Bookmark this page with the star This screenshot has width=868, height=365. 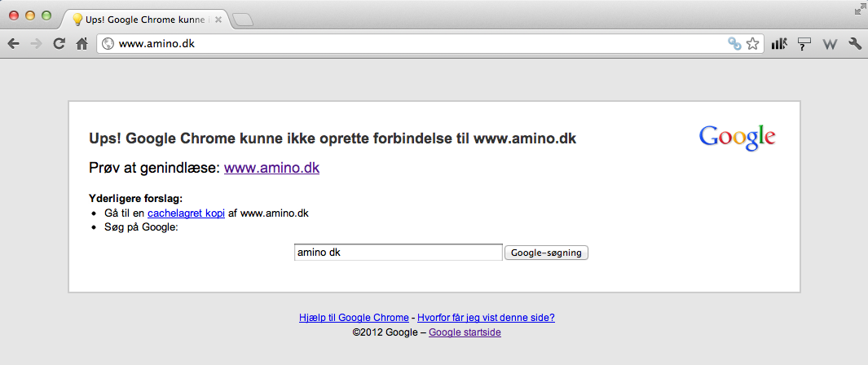753,44
